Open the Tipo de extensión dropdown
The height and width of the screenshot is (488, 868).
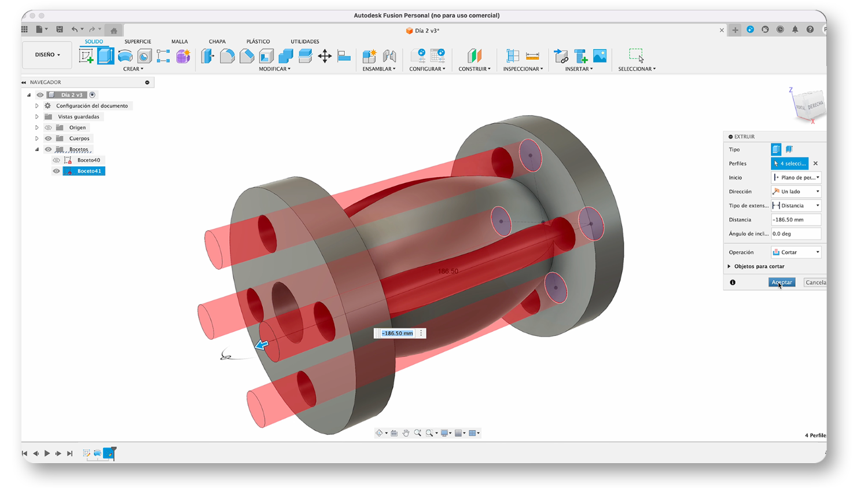(x=796, y=206)
